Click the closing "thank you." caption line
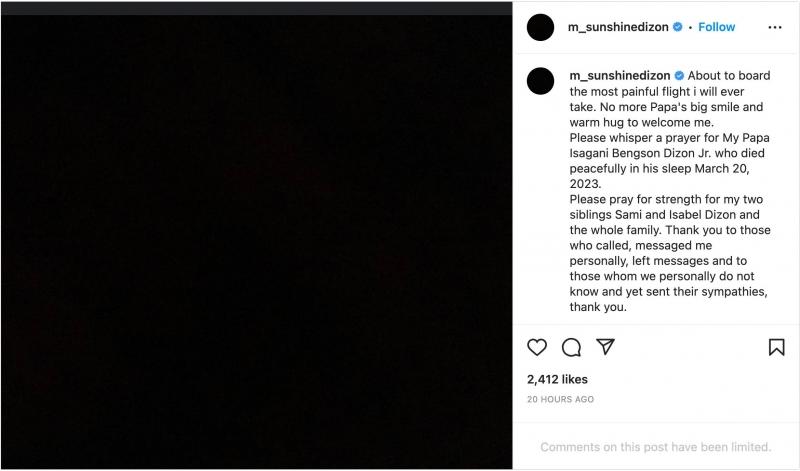 click(598, 308)
